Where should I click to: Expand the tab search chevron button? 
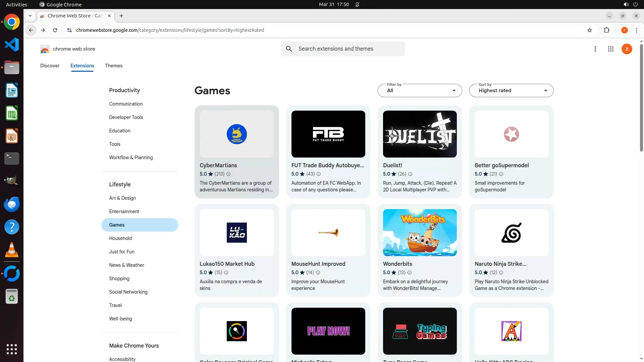[30, 16]
